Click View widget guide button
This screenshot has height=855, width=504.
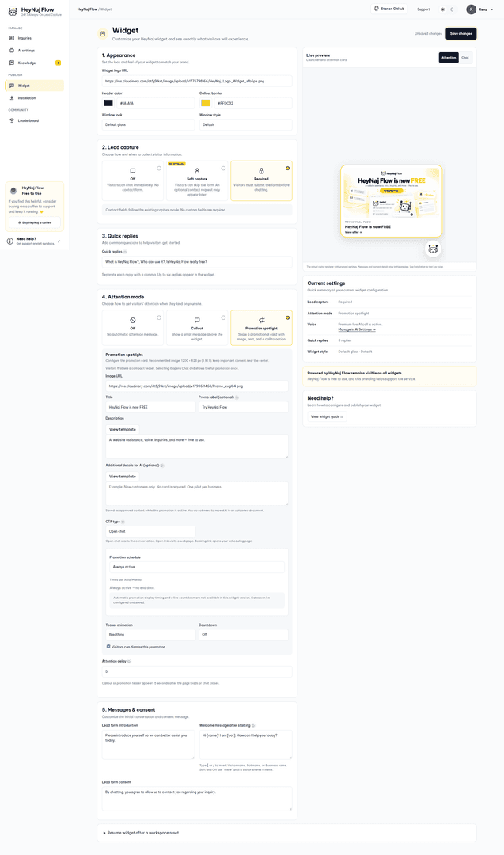(x=327, y=416)
